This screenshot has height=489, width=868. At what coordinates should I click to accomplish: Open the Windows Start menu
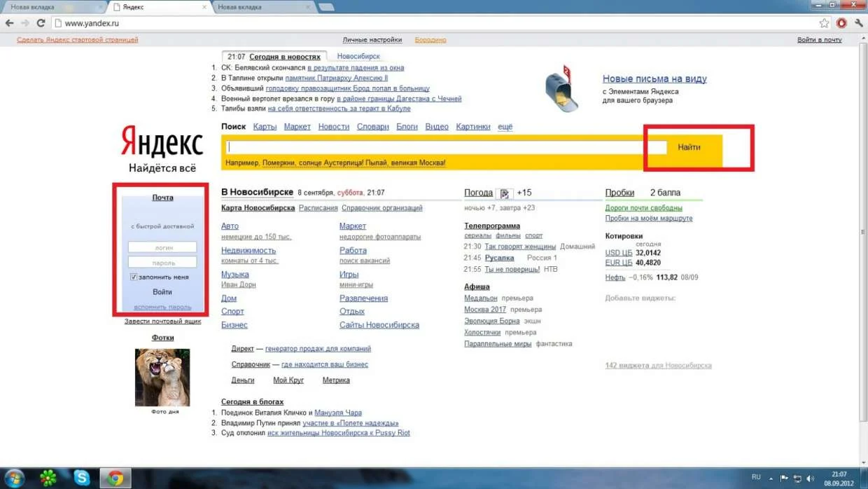click(14, 478)
